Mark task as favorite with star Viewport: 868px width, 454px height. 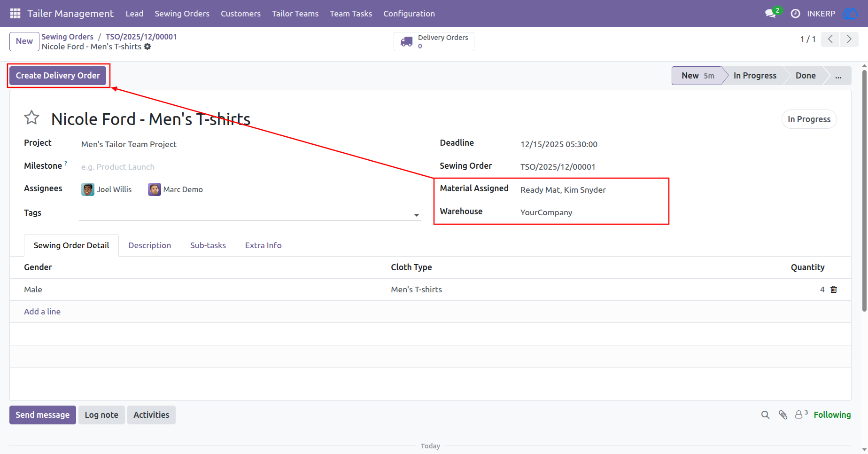pyautogui.click(x=31, y=117)
